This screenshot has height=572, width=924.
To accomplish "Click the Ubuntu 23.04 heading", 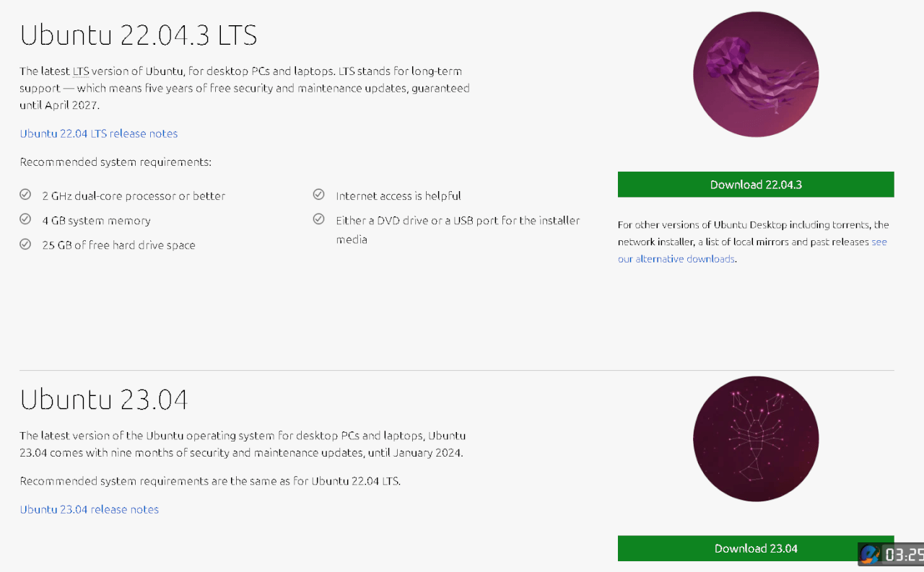I will click(x=104, y=400).
